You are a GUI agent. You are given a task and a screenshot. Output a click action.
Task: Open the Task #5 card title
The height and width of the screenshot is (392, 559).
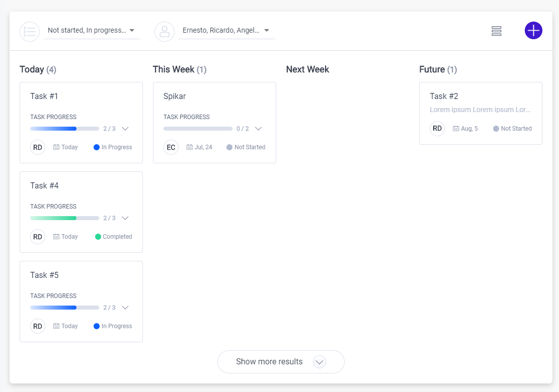click(44, 275)
